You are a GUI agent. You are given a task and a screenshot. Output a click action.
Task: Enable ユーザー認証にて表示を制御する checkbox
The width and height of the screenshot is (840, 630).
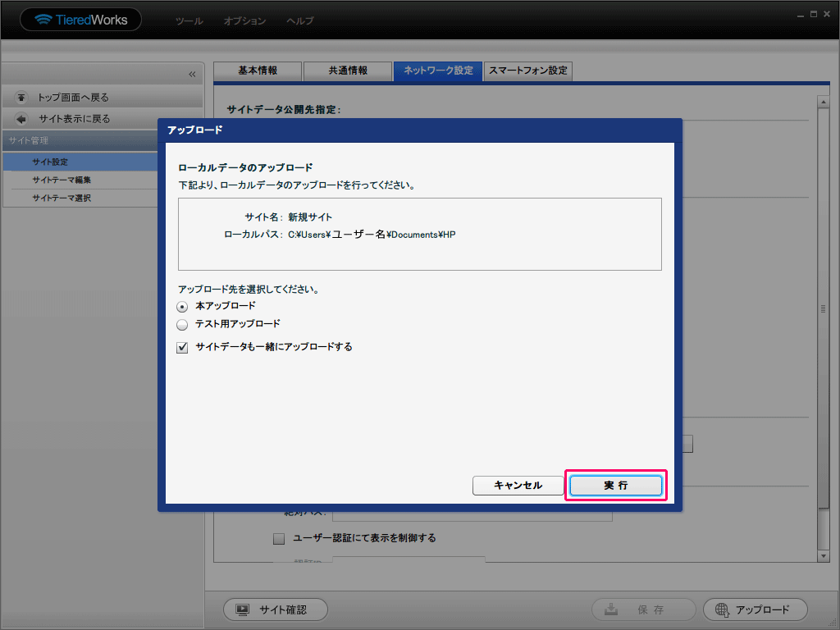(279, 539)
